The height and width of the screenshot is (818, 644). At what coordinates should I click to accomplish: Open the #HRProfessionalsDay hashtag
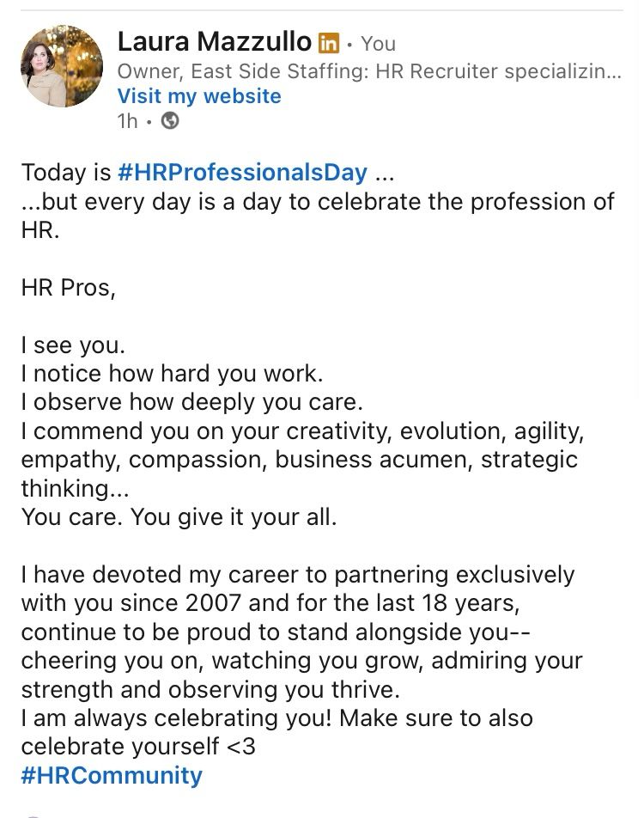(x=242, y=172)
